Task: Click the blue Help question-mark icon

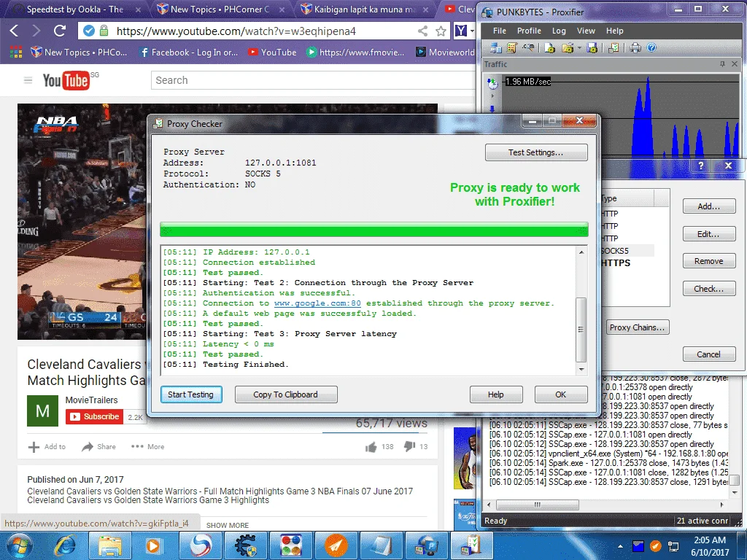Action: (x=651, y=47)
